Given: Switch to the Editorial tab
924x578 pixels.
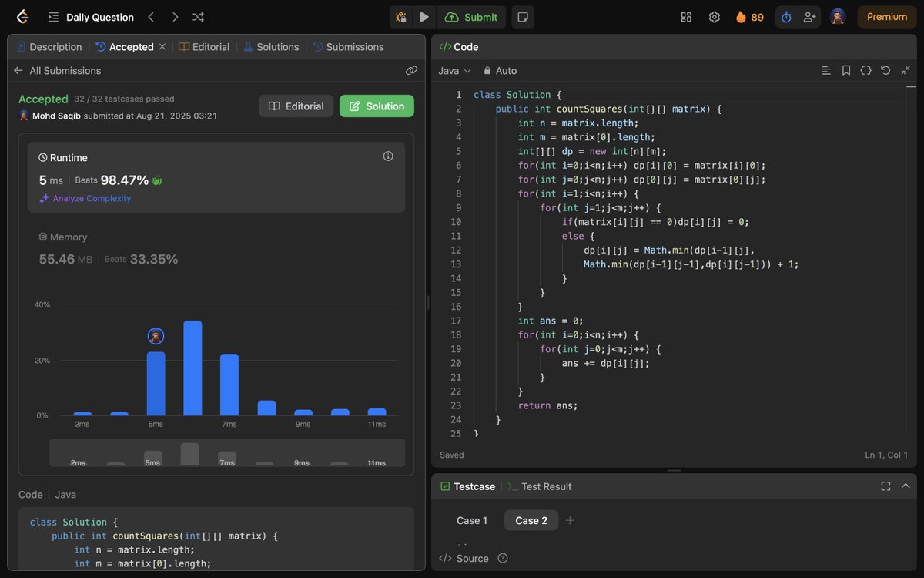Looking at the screenshot, I should tap(204, 47).
